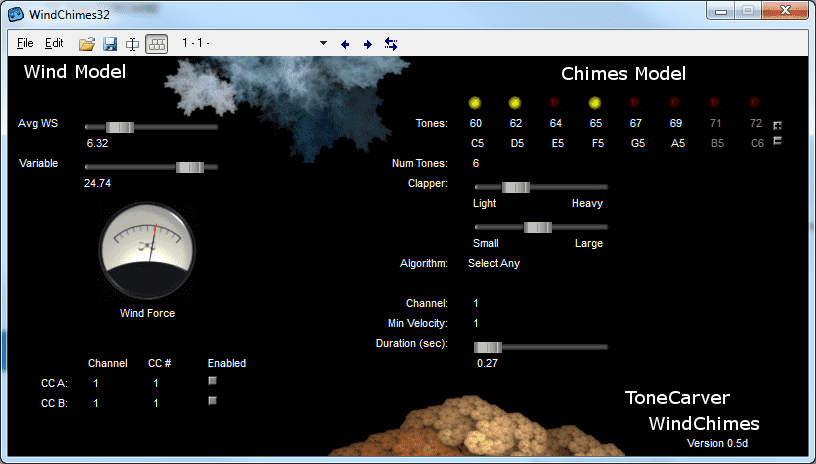Click the plus icon beside the tones
The height and width of the screenshot is (464, 816).
pos(777,125)
